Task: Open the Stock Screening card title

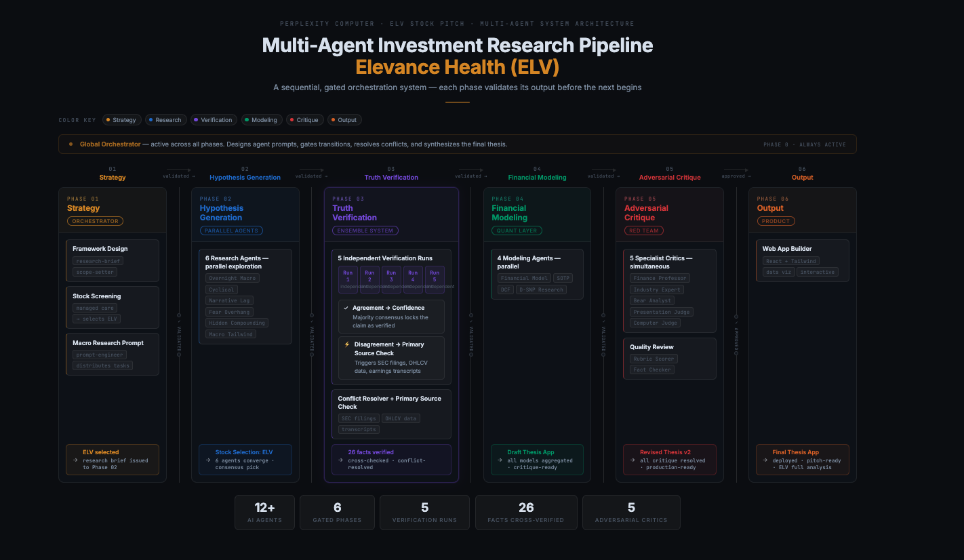Action: click(97, 296)
